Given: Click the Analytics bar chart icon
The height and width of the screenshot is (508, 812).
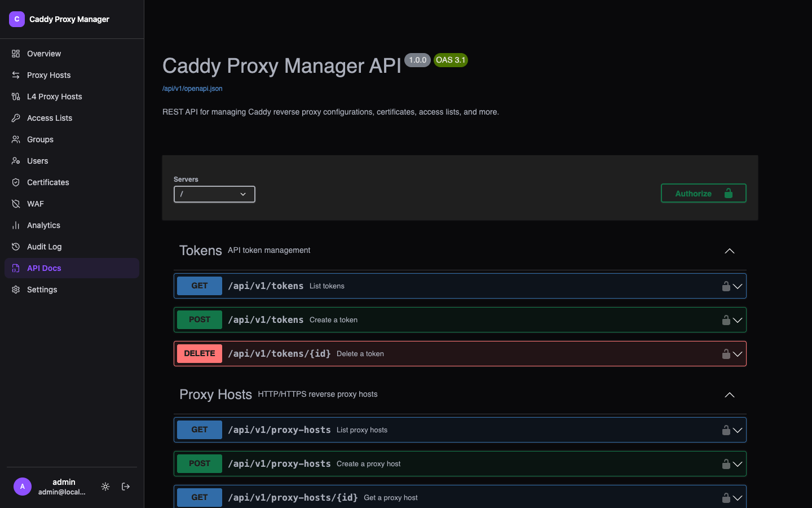Looking at the screenshot, I should point(16,225).
